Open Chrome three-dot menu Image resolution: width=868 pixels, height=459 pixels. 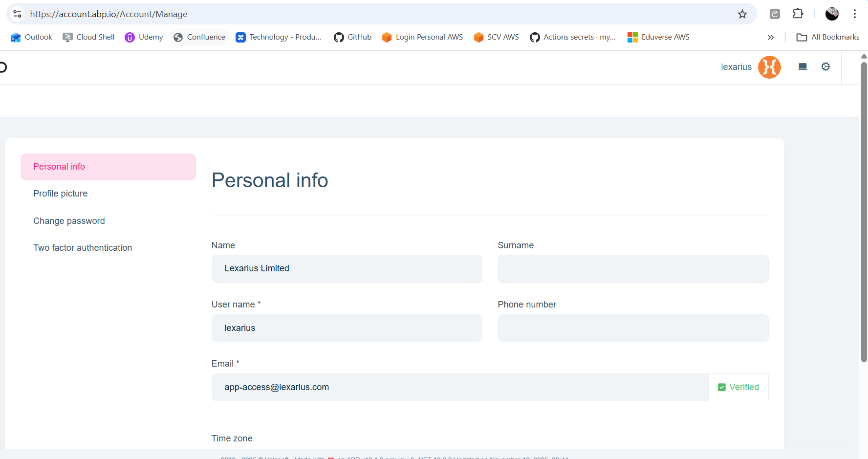[854, 14]
